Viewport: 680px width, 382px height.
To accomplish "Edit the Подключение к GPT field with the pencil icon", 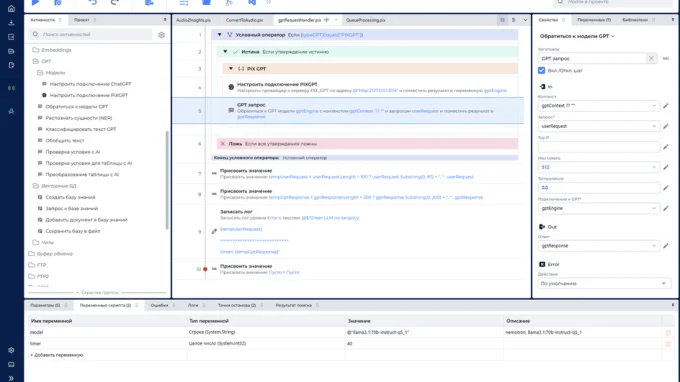I will [x=666, y=208].
